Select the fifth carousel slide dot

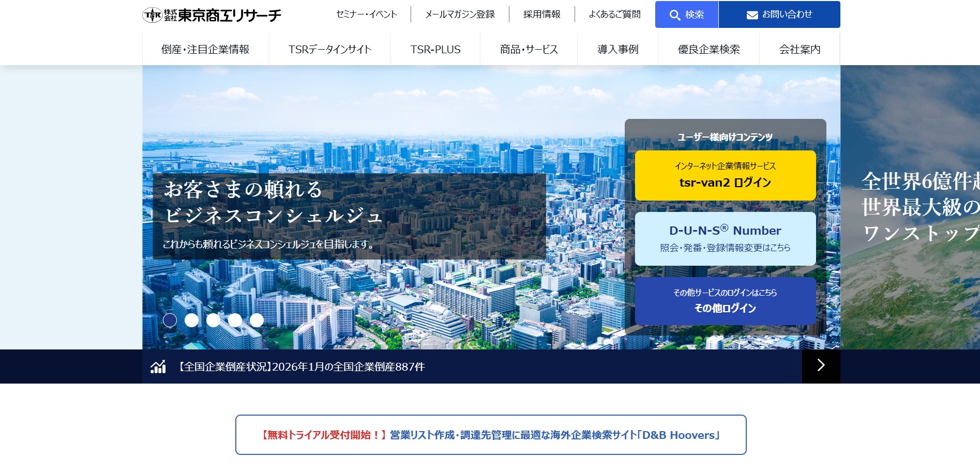point(257,321)
